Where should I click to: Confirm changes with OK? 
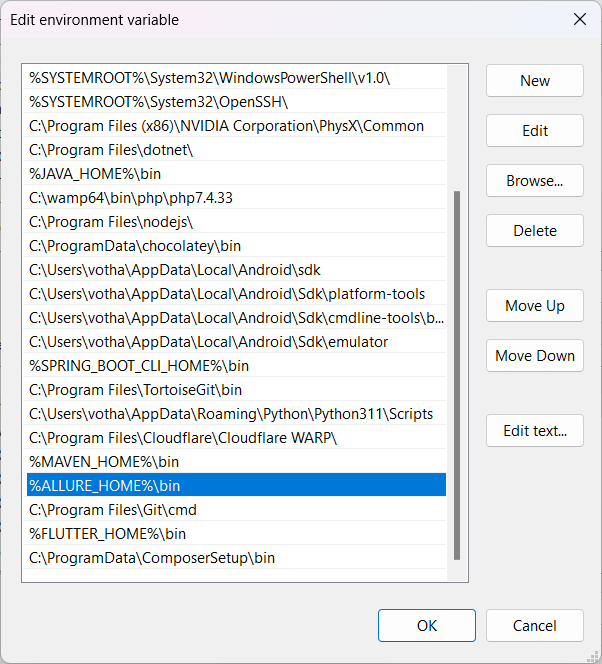[427, 625]
